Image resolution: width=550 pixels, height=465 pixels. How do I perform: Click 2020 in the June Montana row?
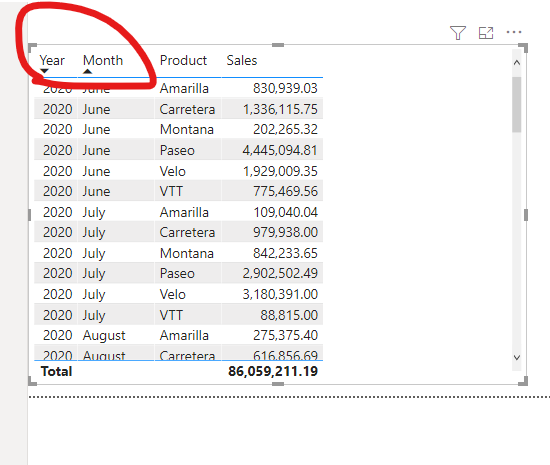(x=58, y=129)
